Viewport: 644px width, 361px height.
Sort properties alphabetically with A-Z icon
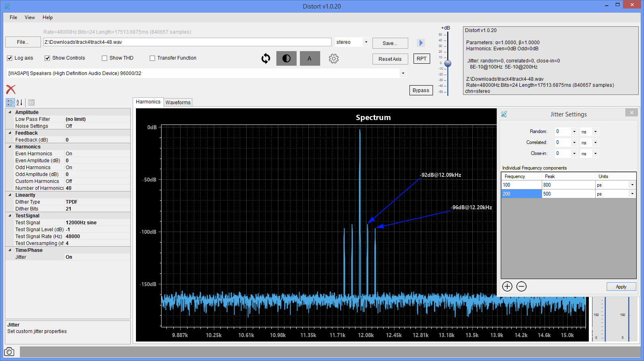pyautogui.click(x=19, y=103)
